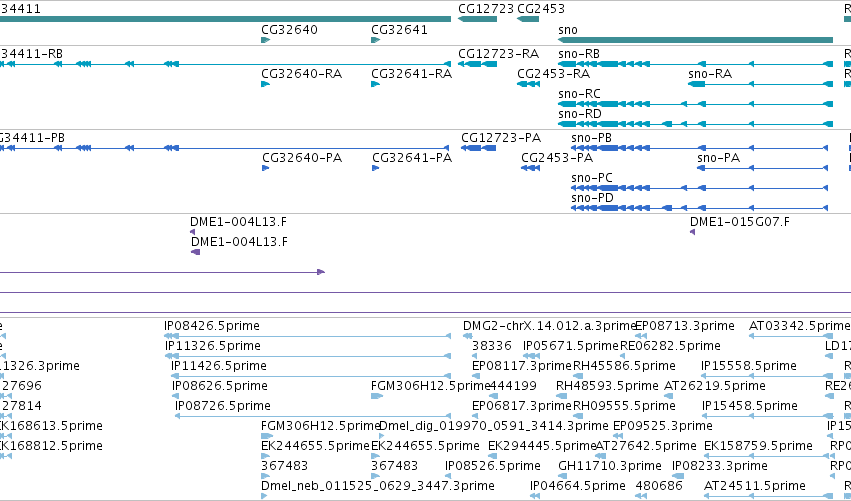
Task: Click the IP15458.5prime EST label
Action: click(x=750, y=406)
